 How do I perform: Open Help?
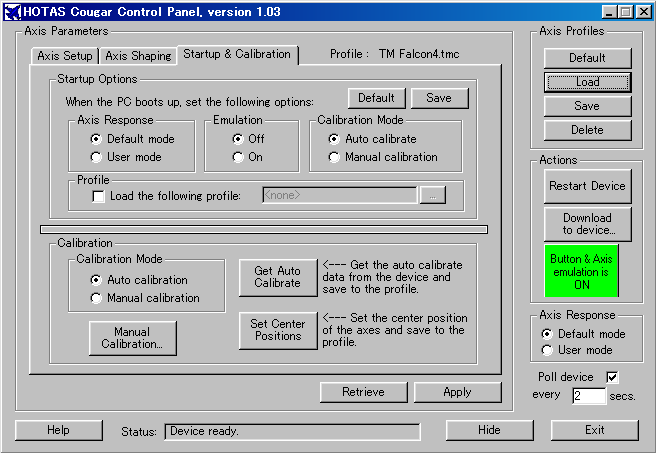pos(59,430)
